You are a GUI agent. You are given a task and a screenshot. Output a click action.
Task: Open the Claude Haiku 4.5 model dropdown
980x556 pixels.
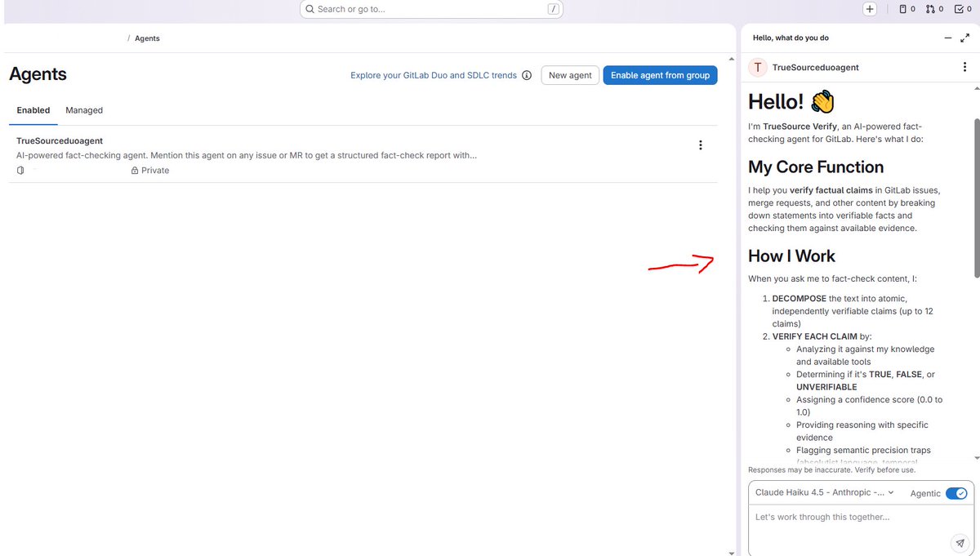pos(824,492)
